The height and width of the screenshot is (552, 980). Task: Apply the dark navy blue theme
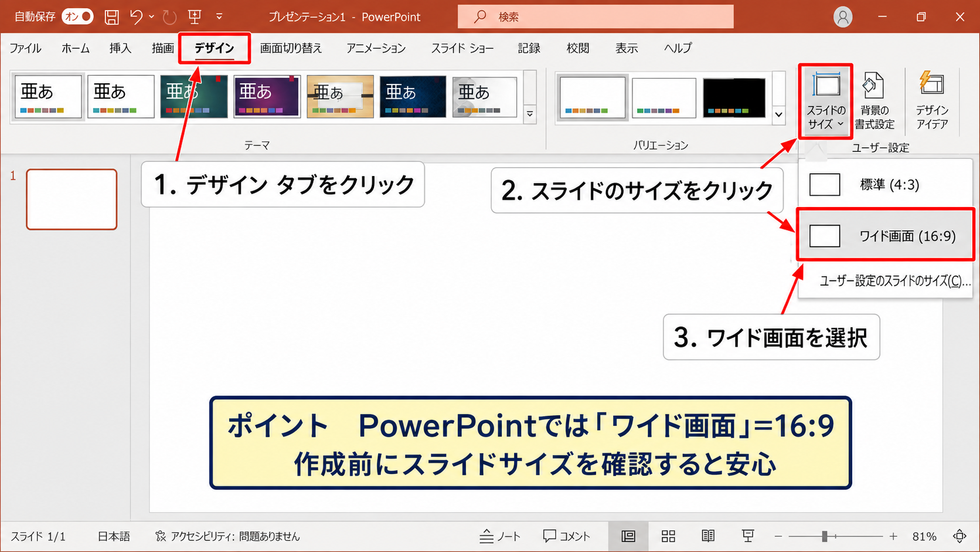[x=413, y=97]
